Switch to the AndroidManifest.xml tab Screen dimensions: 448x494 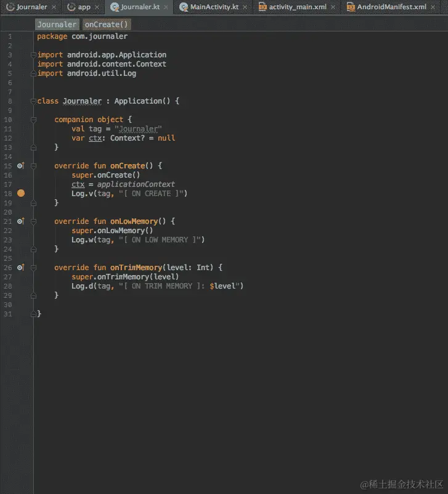pyautogui.click(x=392, y=7)
